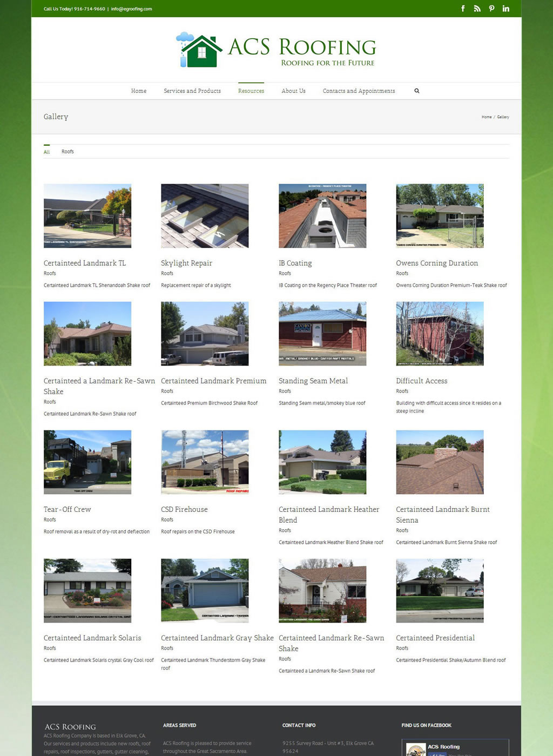Click 'Replacement repair of a skylight' description

196,285
